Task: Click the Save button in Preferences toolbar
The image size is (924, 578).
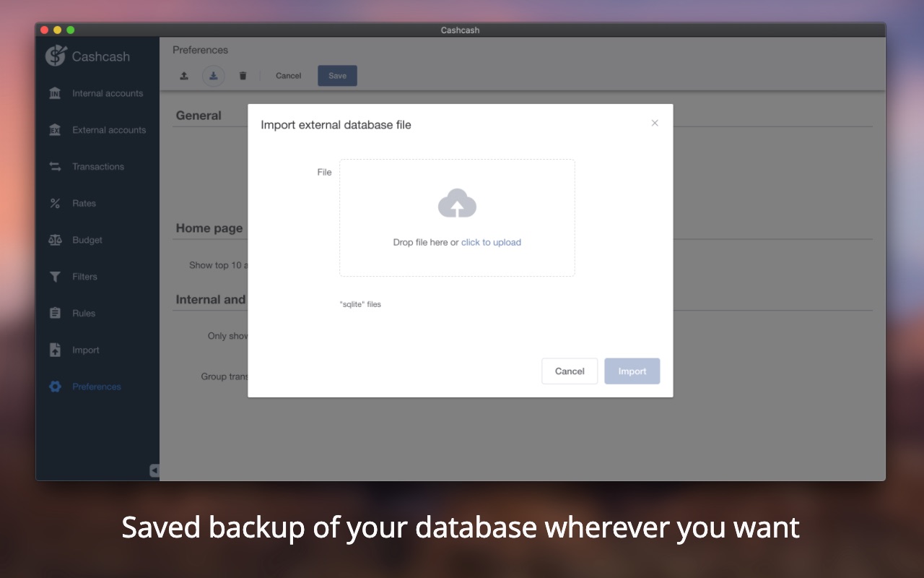Action: [337, 76]
